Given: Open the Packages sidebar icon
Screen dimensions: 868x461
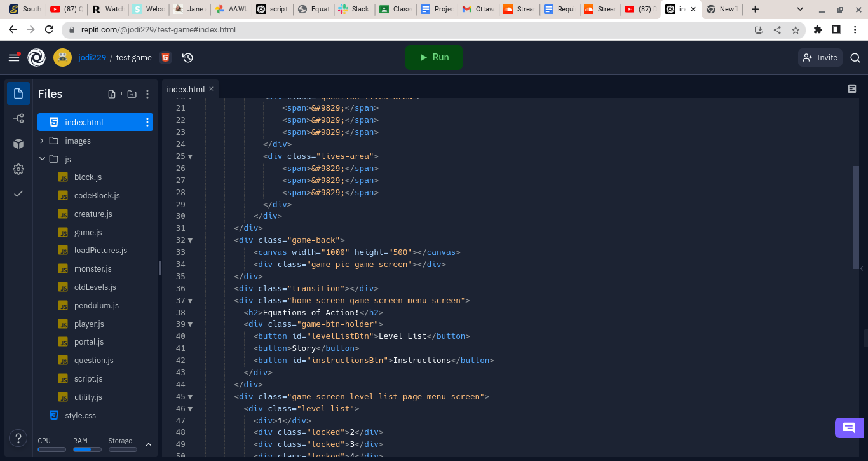Looking at the screenshot, I should [18, 144].
